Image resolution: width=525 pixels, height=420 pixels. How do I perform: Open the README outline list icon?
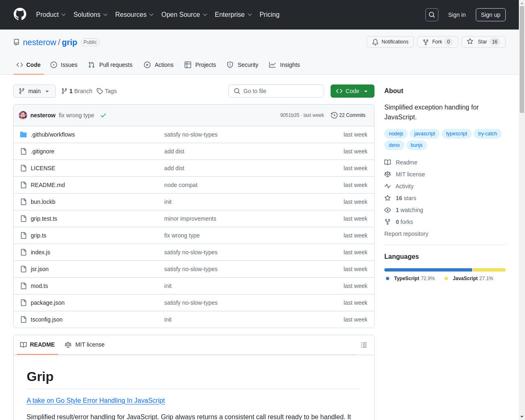(x=364, y=345)
